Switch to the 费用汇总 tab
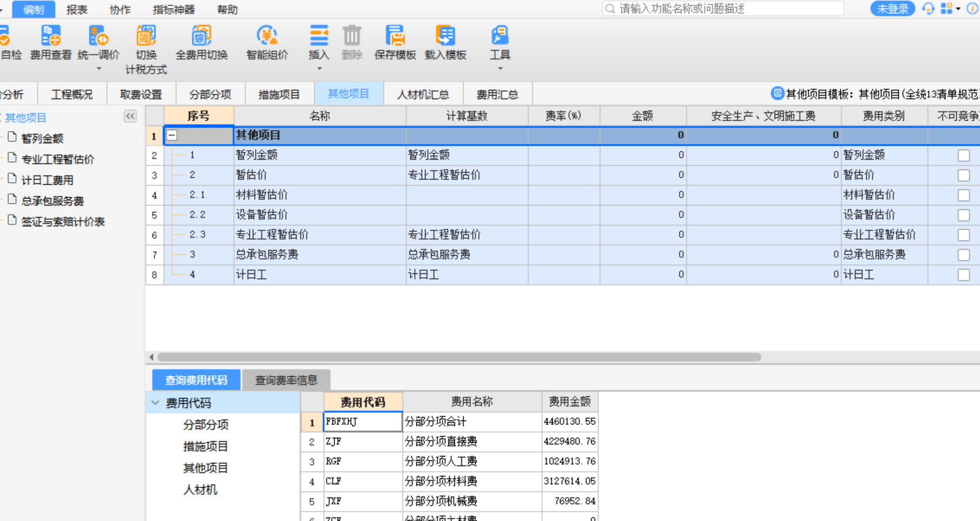 coord(497,94)
